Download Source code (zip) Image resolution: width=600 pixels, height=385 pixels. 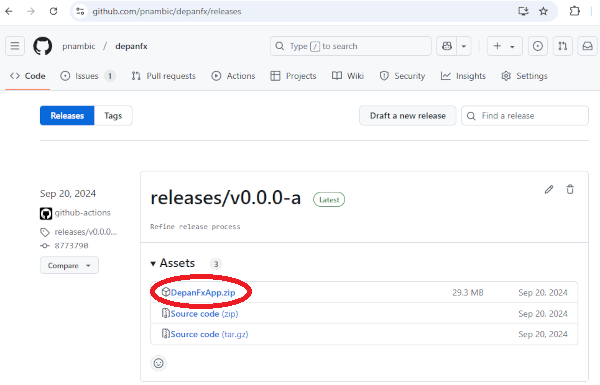[204, 314]
